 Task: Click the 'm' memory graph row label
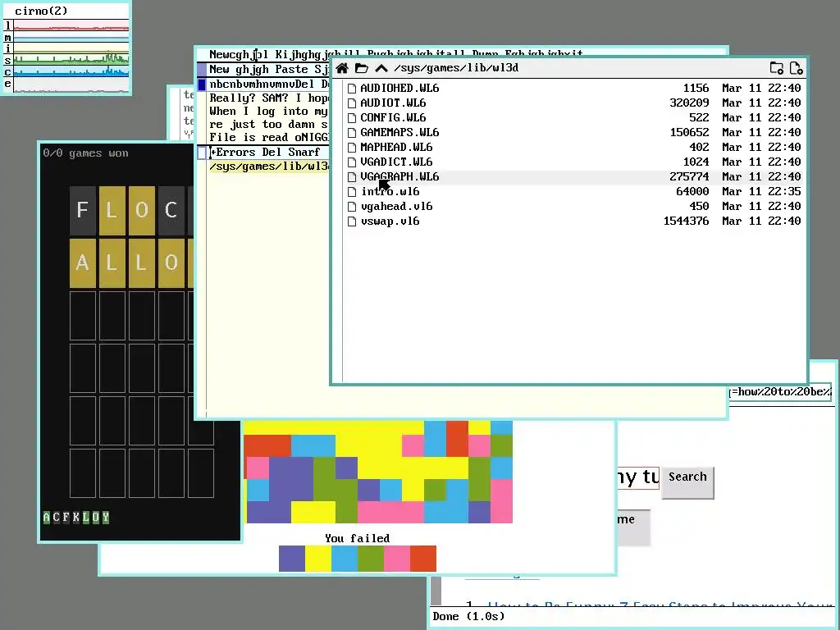click(7, 37)
